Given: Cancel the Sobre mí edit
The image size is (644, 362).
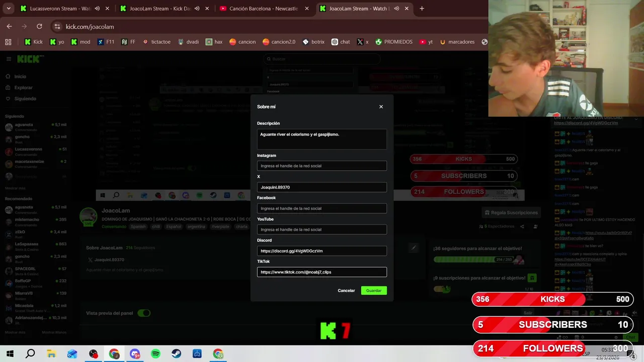Looking at the screenshot, I should [346, 291].
